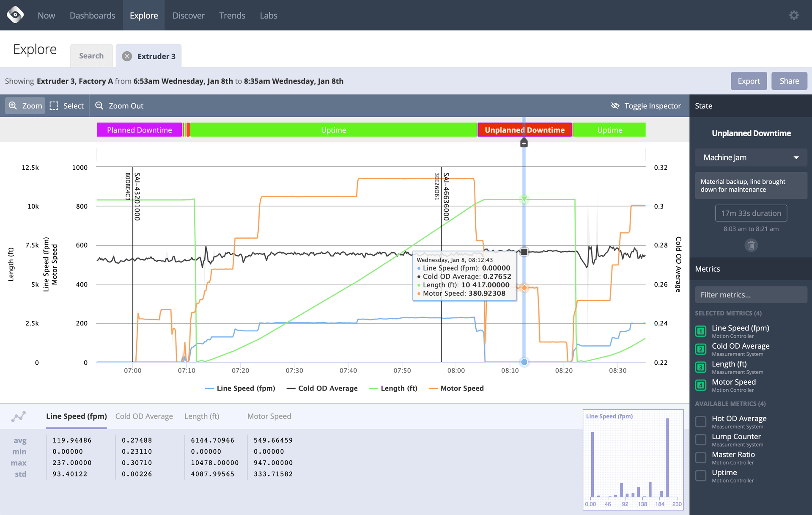812x515 pixels.
Task: Switch to the Trends menu
Action: tap(232, 15)
